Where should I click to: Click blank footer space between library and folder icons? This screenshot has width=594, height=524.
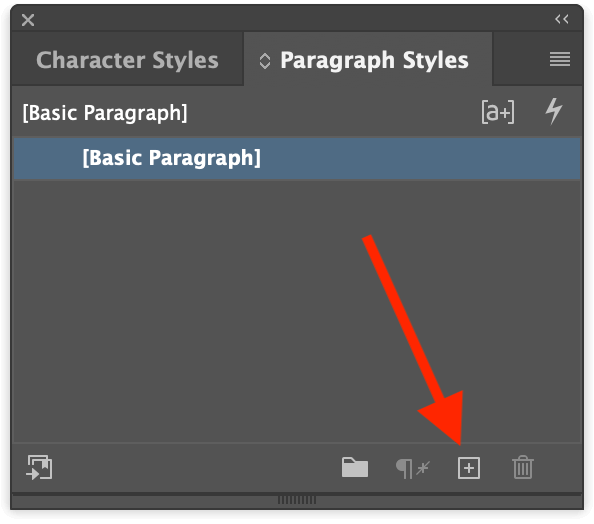[x=197, y=468]
